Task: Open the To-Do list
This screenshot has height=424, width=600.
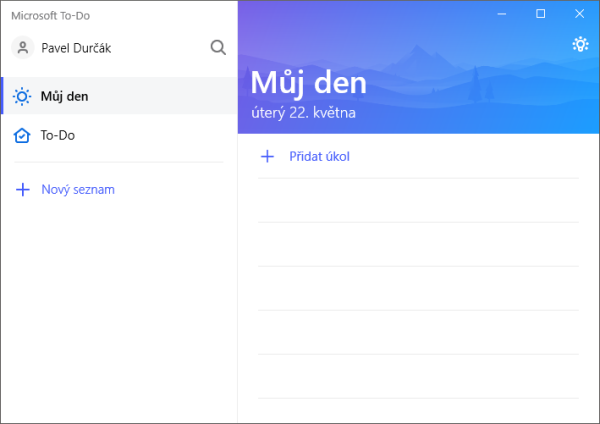Action: [x=119, y=135]
